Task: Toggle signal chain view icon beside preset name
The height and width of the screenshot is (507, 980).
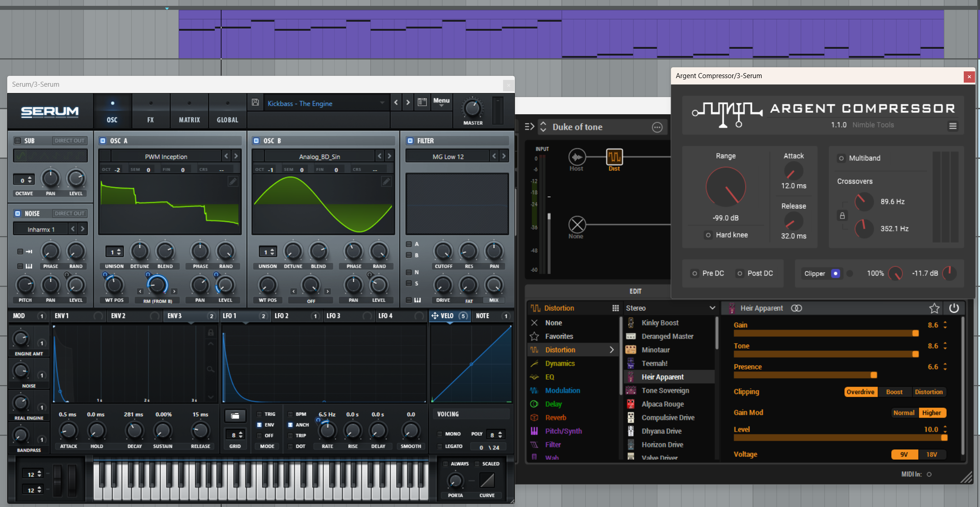Action: point(529,127)
